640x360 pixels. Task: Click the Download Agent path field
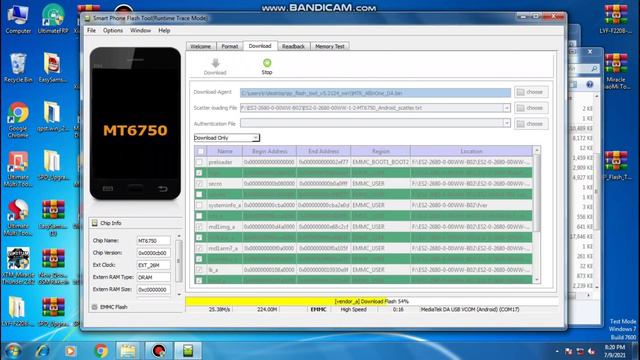tap(375, 93)
